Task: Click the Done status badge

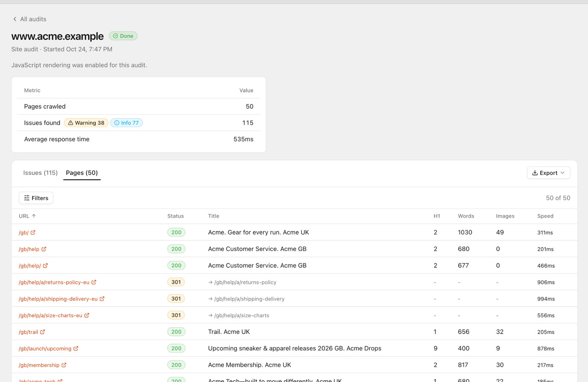Action: click(x=123, y=36)
